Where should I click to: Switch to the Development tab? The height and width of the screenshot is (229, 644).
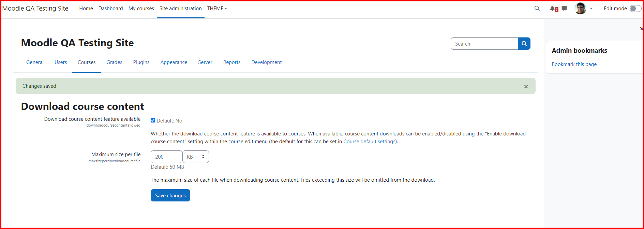267,62
